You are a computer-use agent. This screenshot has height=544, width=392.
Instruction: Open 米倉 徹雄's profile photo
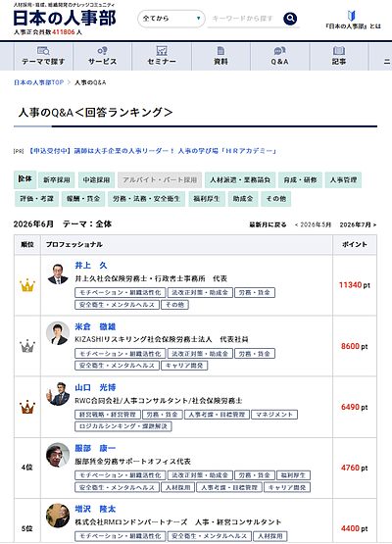[58, 333]
